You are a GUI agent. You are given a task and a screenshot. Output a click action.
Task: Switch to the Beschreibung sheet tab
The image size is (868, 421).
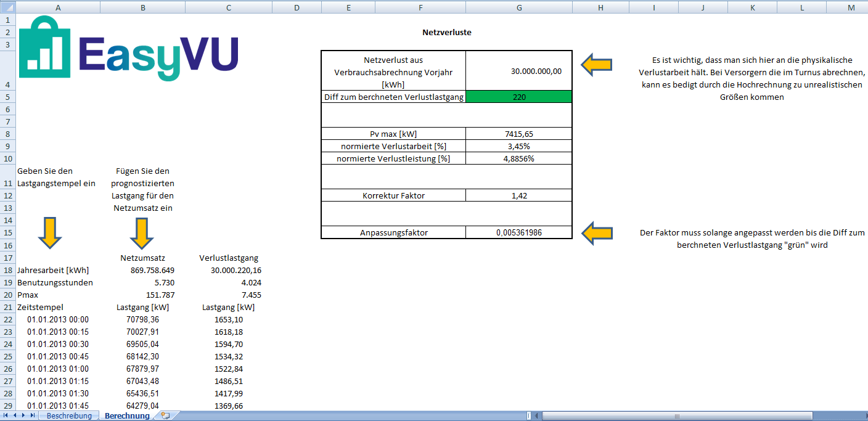[x=69, y=416]
